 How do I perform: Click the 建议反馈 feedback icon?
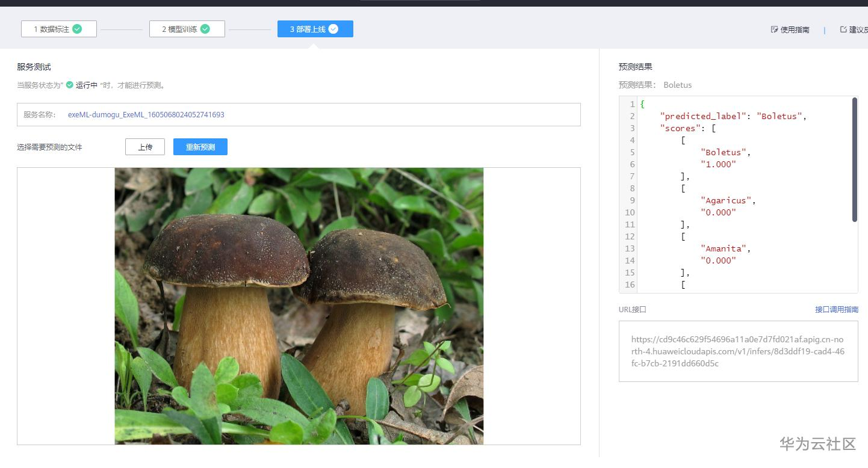click(x=843, y=29)
